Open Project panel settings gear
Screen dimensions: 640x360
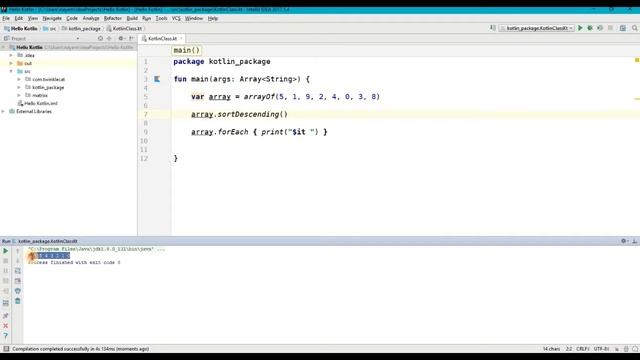[x=121, y=38]
